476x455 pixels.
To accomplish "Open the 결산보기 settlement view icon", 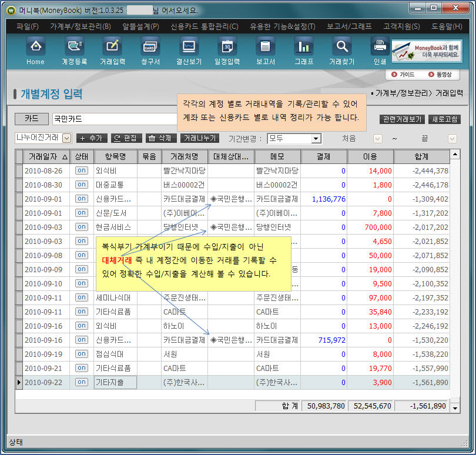I will click(189, 47).
